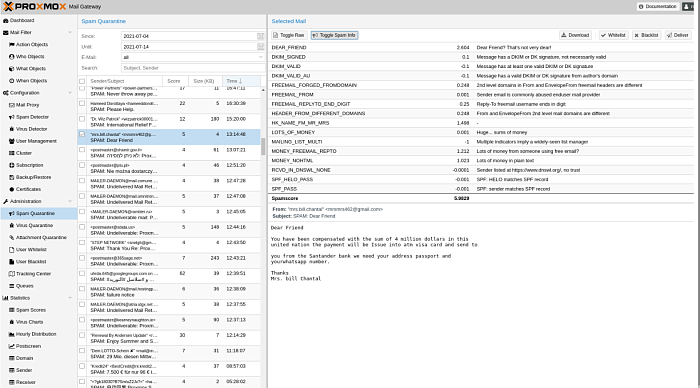The image size is (700, 388).
Task: Collapse the Statistics section
Action: tap(70, 298)
